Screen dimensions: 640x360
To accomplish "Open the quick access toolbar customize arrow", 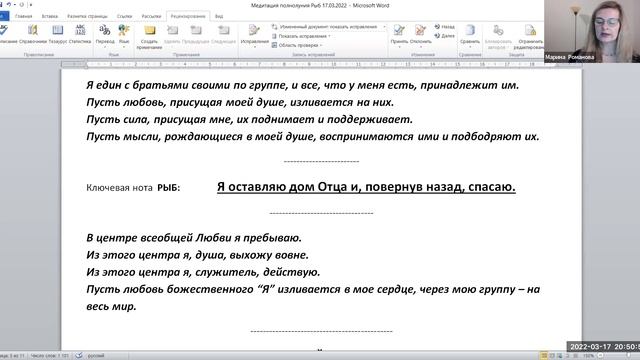I will (31, 5).
